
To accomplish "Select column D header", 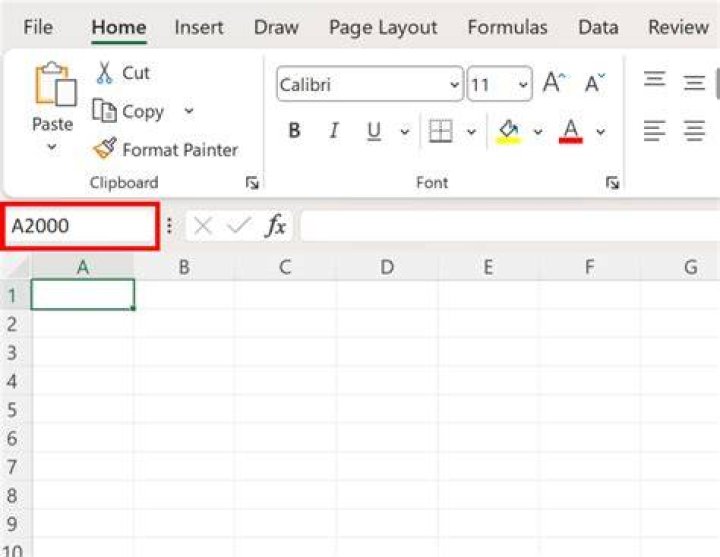I will (387, 267).
